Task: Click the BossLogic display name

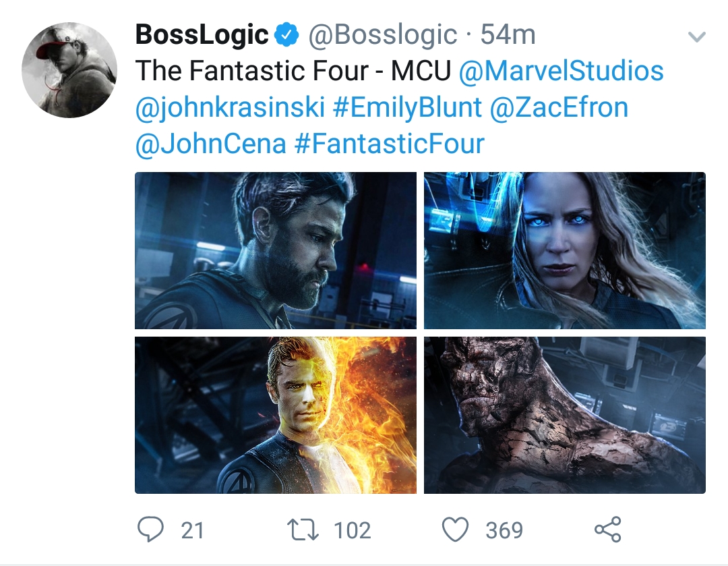Action: pos(202,35)
